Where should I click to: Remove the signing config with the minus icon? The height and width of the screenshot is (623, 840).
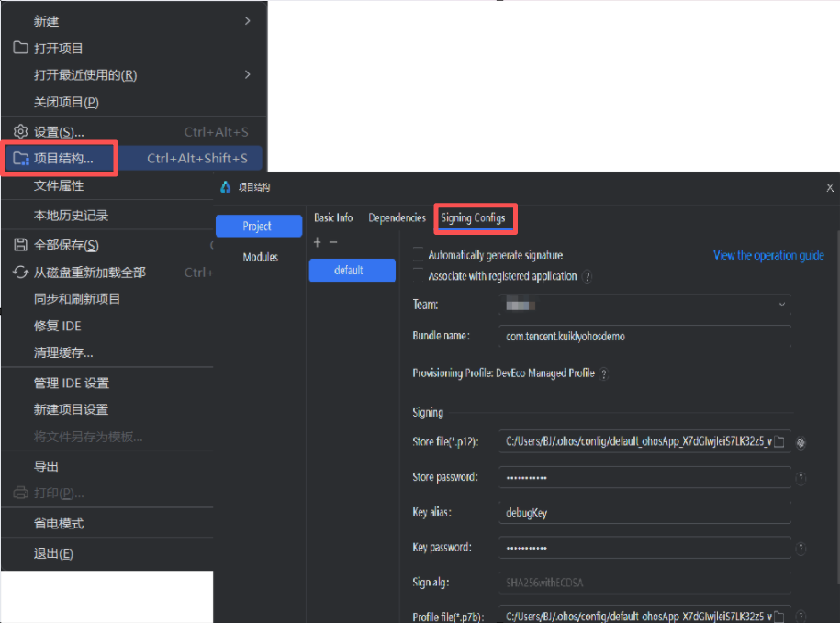pos(333,242)
